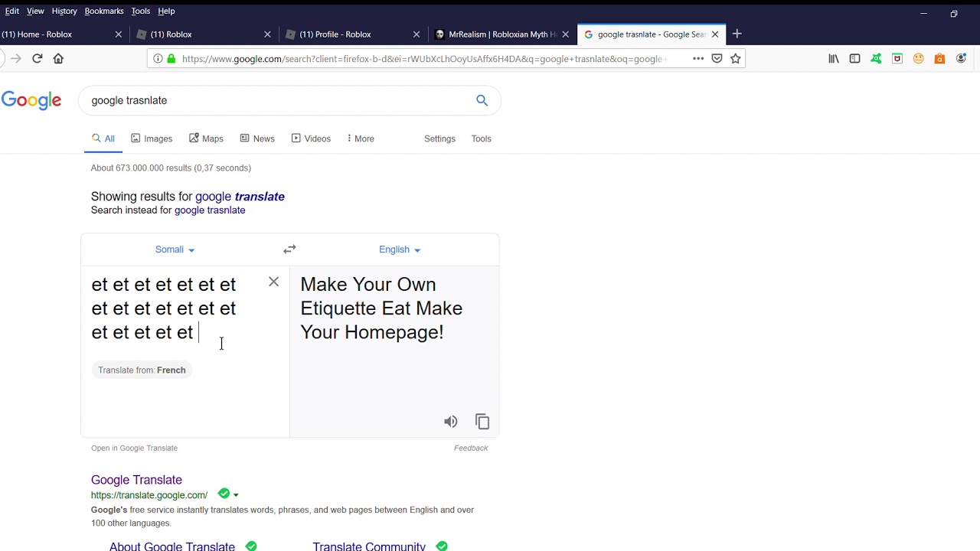Click the address bar URL field
The image size is (980, 551).
[x=425, y=58]
